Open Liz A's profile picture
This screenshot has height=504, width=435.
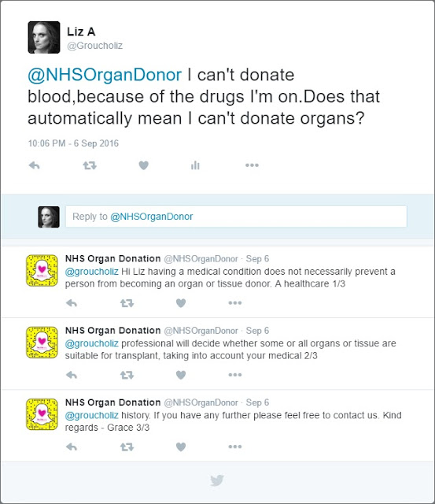[44, 37]
